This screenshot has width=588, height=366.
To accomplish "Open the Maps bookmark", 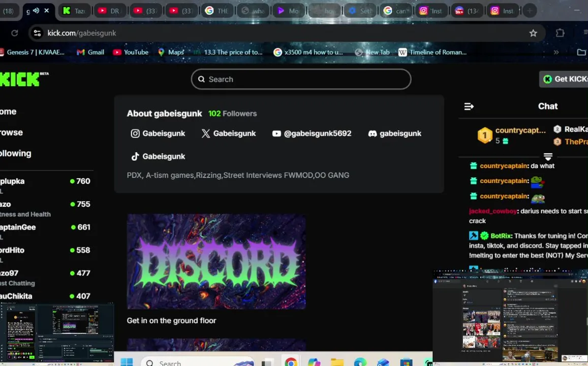I will 171,52.
